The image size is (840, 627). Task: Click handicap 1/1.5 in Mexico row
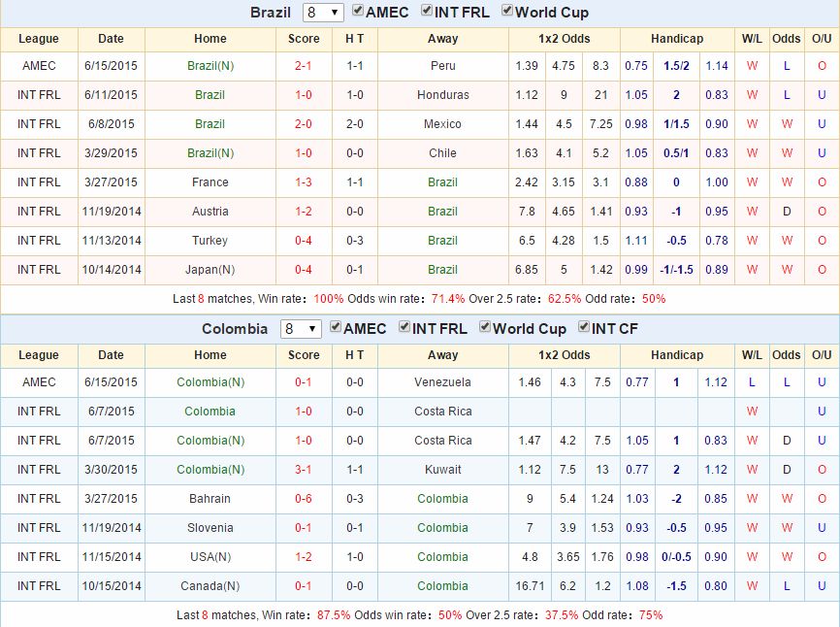(676, 124)
